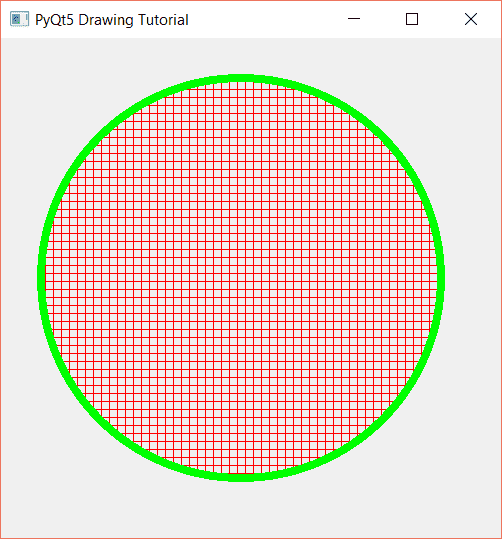The image size is (502, 539).
Task: Click inside the red cross-hatched green circle
Action: [x=241, y=278]
